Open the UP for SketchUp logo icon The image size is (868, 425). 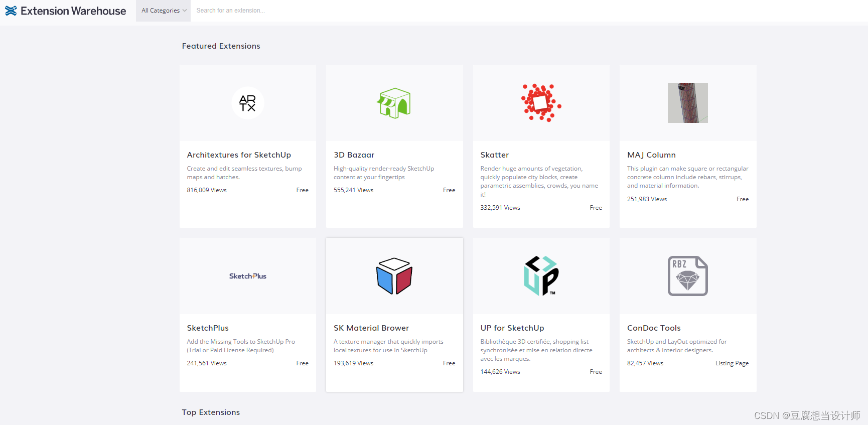541,276
